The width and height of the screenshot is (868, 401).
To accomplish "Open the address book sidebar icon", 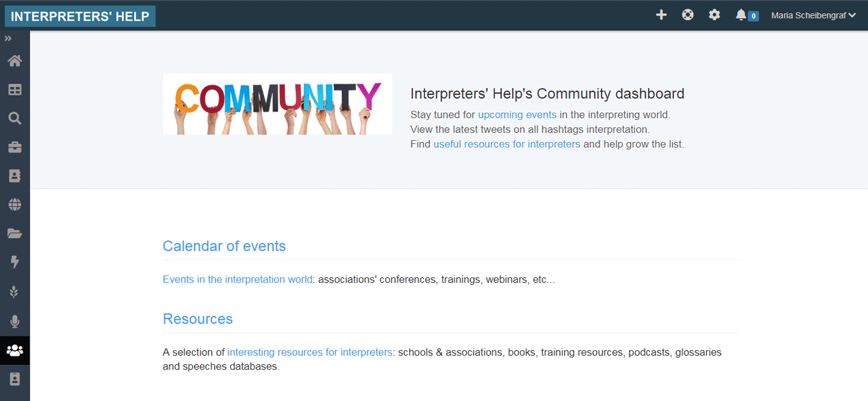I will point(15,176).
